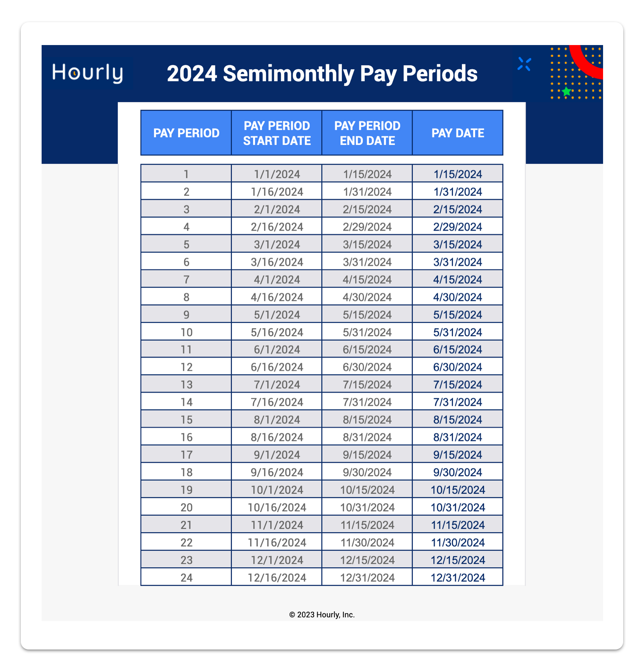Select the PAY DATE column header
Screen dimensions: 644x671
[457, 133]
